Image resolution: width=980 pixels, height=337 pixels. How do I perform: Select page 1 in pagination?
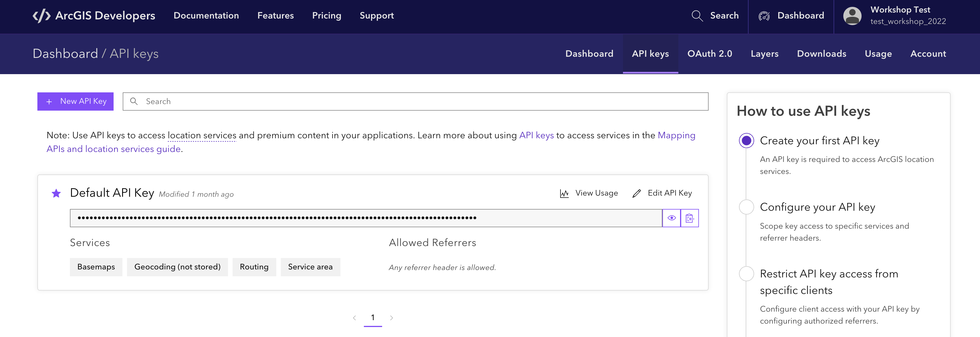click(x=373, y=318)
